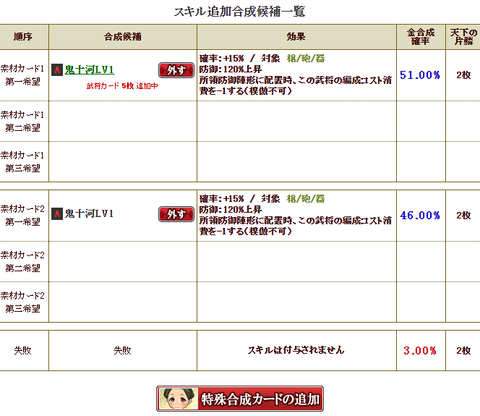Click 素材カード1 第二希望 row label

click(x=23, y=121)
